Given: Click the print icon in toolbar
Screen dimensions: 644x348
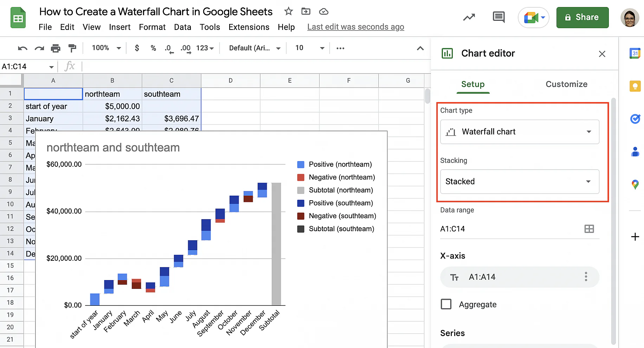Looking at the screenshot, I should (56, 48).
